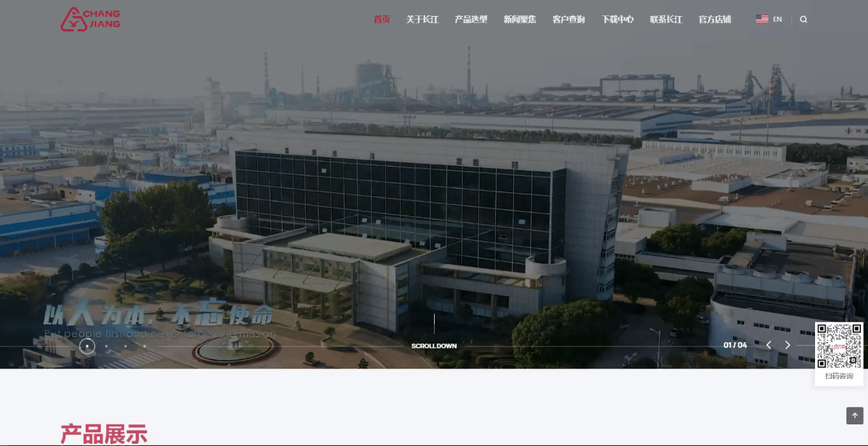The height and width of the screenshot is (446, 868).
Task: Click the 联系长江 contact link
Action: coord(666,20)
